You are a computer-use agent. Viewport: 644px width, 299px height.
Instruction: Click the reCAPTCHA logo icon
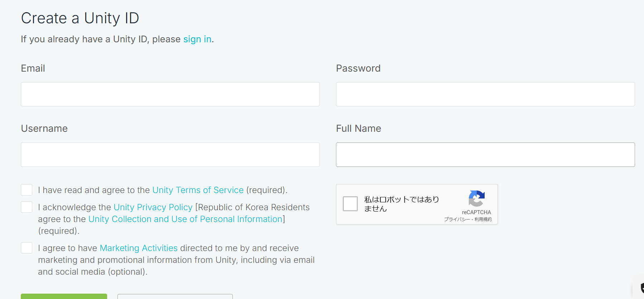476,198
